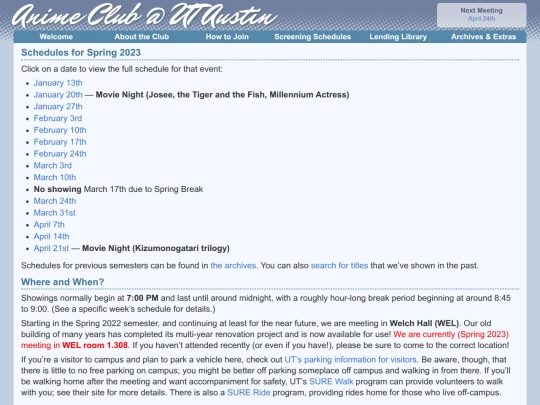Open the April 21st movie night schedule
The height and width of the screenshot is (405, 540).
coord(51,248)
